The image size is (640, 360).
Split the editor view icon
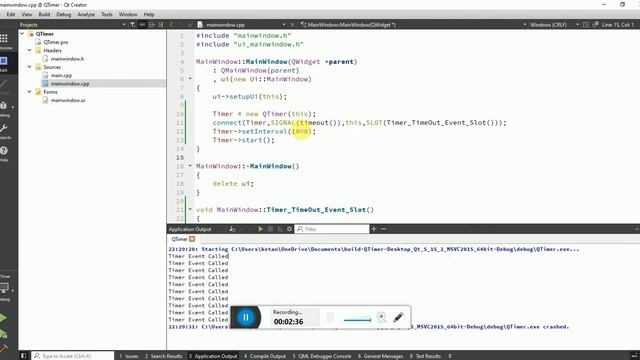pyautogui.click(x=586, y=25)
